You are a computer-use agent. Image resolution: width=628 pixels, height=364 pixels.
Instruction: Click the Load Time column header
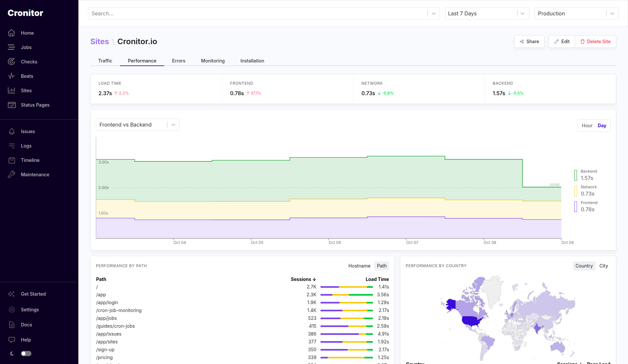click(x=377, y=279)
